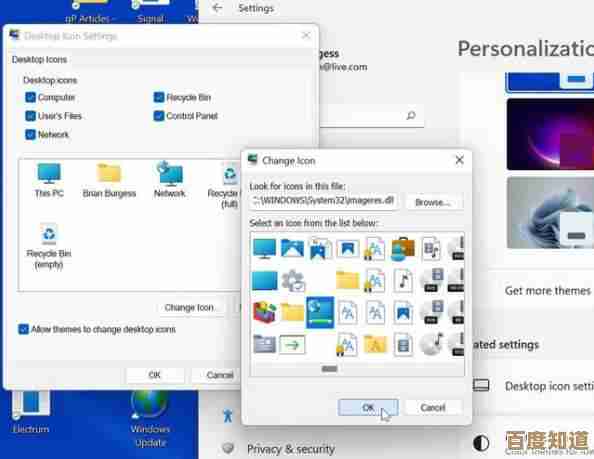Pick the colorful blocks box icon

264,312
